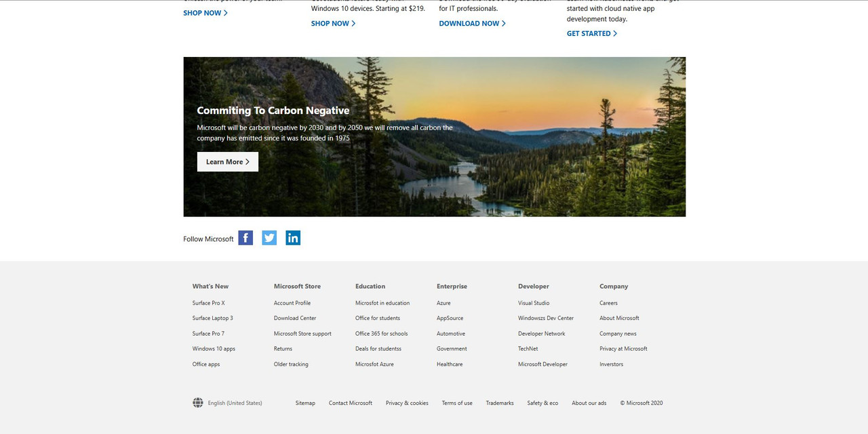Open Older tracking link
This screenshot has width=868, height=434.
(291, 364)
